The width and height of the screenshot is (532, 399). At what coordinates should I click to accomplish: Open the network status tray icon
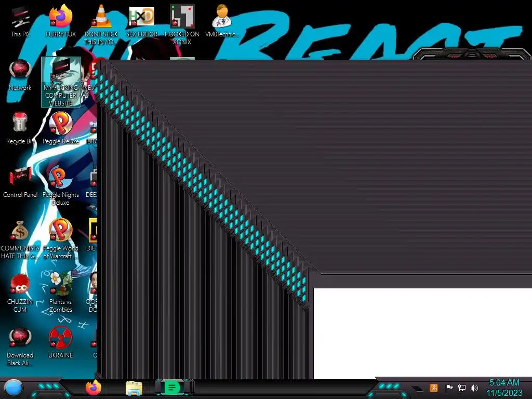click(461, 388)
